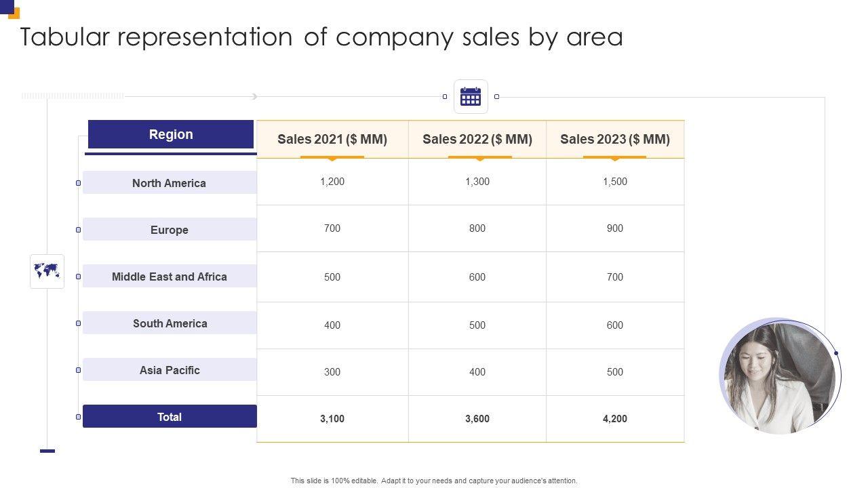Click the Sales 2021 column header
This screenshot has height=488, width=868.
click(332, 140)
